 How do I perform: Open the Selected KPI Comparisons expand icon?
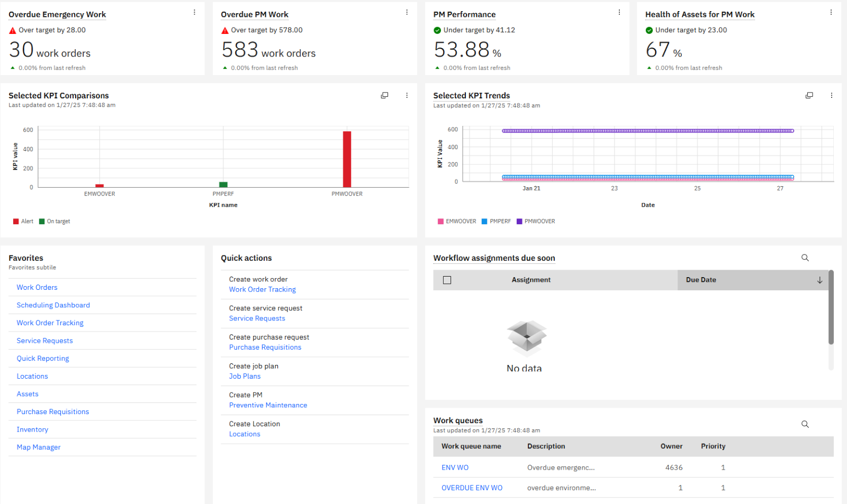pyautogui.click(x=384, y=95)
